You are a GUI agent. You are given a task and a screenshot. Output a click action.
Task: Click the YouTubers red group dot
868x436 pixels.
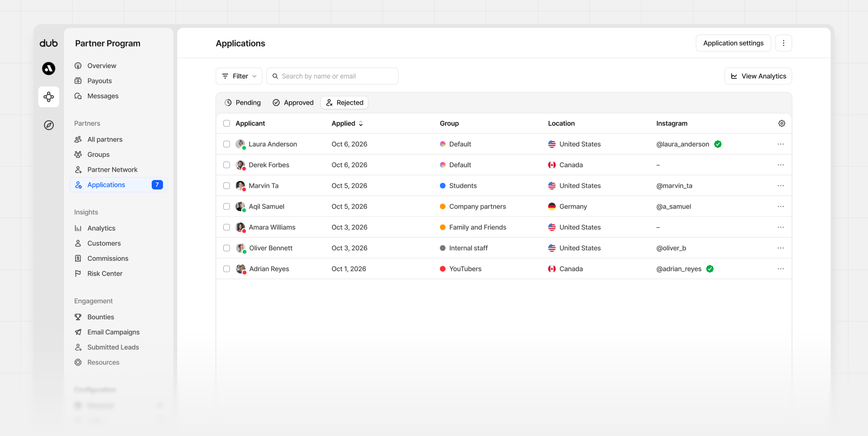[x=443, y=269]
